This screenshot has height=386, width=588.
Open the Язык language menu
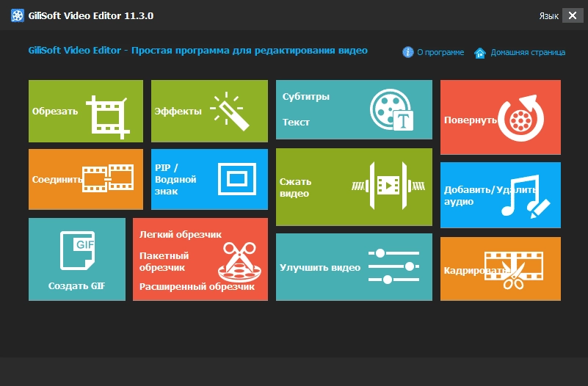click(x=548, y=16)
